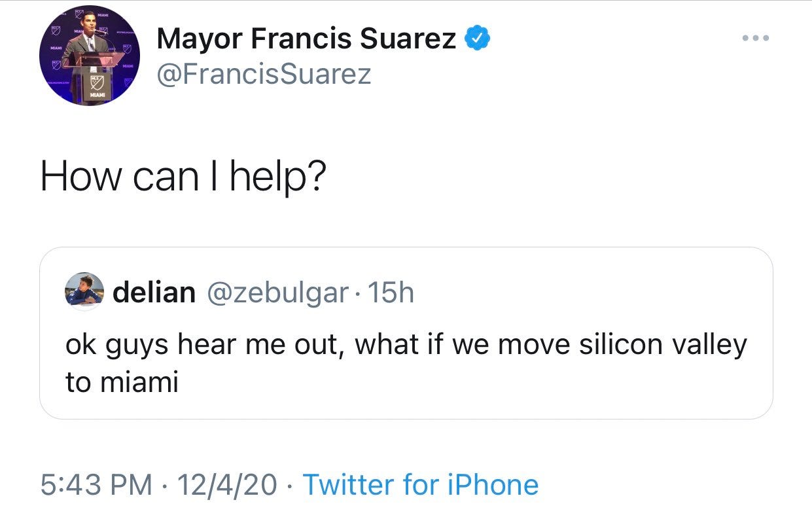Click the word "How" starting the tweet

point(71,177)
